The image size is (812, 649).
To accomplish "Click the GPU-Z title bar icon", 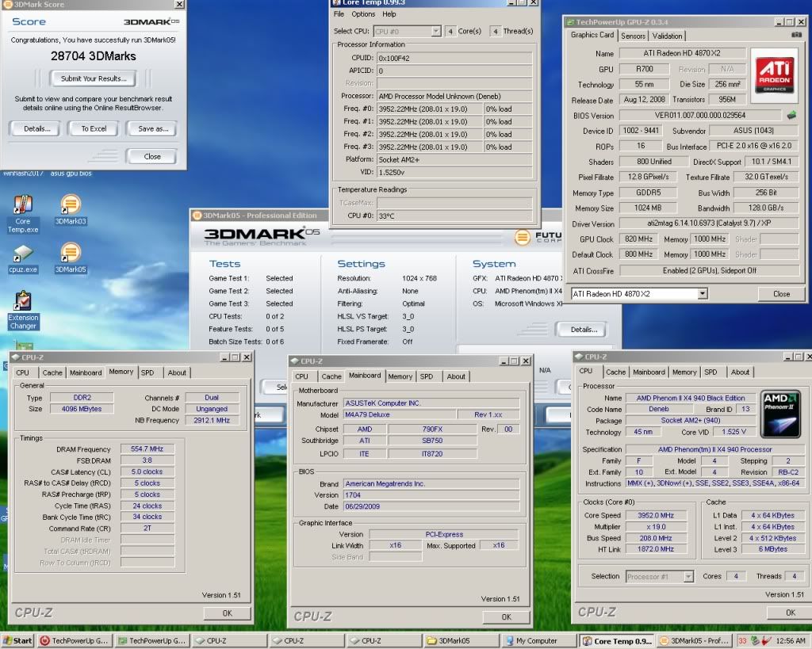I will coord(570,21).
